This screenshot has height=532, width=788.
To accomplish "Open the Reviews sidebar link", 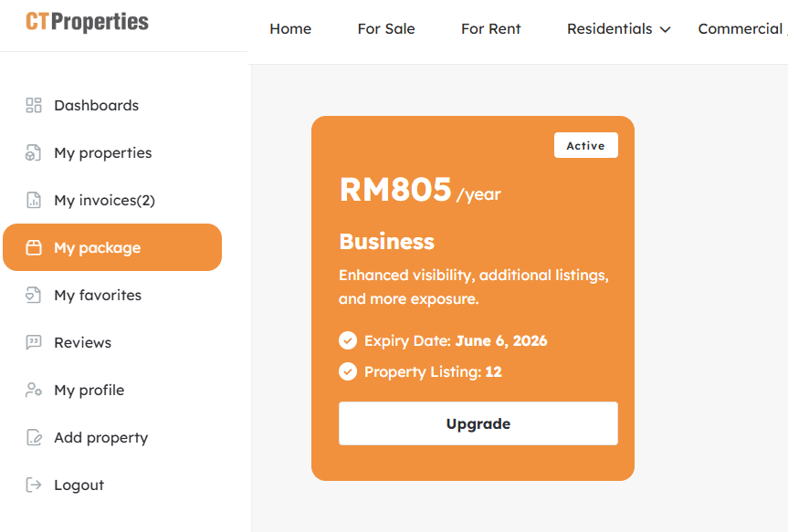I will point(82,342).
